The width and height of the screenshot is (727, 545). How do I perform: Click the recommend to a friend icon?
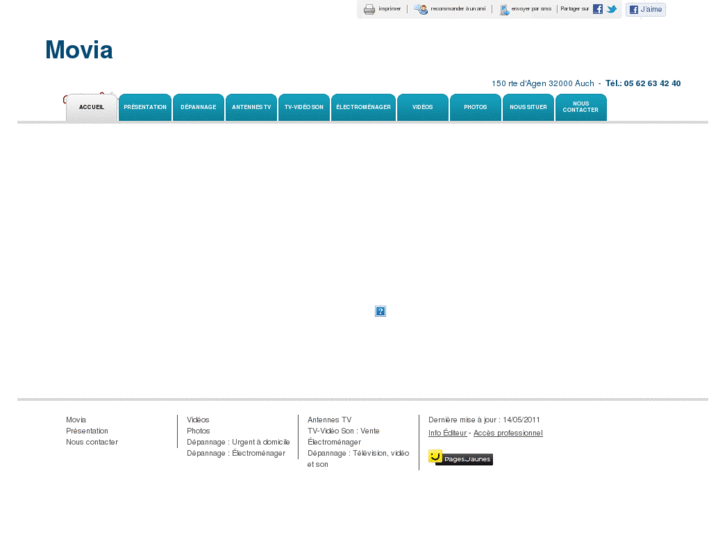tap(421, 9)
